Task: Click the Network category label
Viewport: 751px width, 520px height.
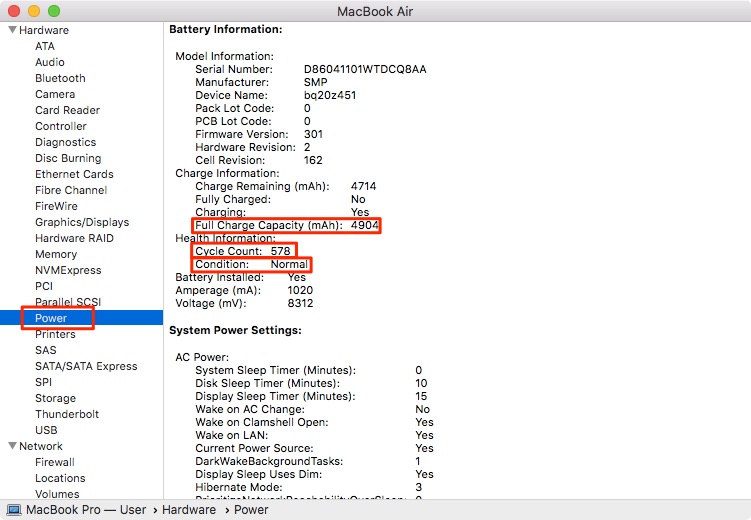Action: (41, 446)
